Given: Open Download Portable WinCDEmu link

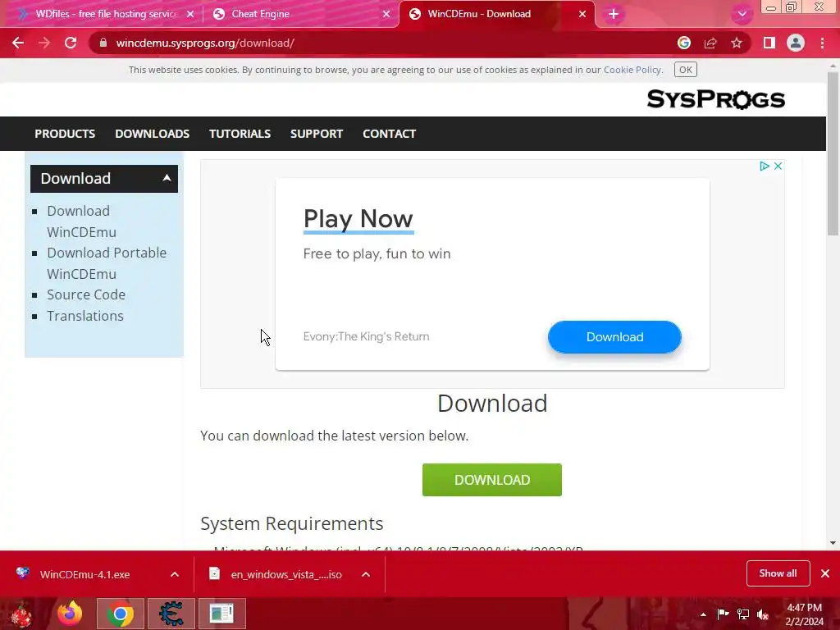Looking at the screenshot, I should (107, 263).
